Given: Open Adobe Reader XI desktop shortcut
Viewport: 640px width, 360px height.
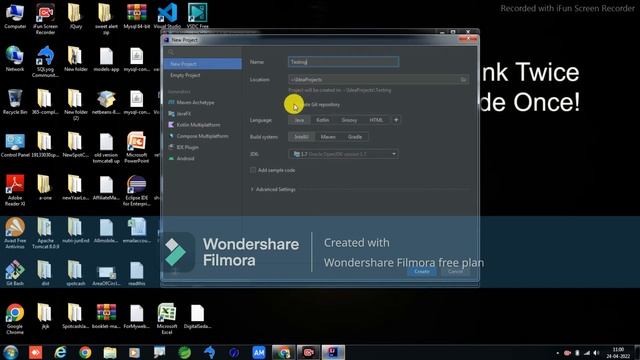Looking at the screenshot, I should click(x=15, y=190).
